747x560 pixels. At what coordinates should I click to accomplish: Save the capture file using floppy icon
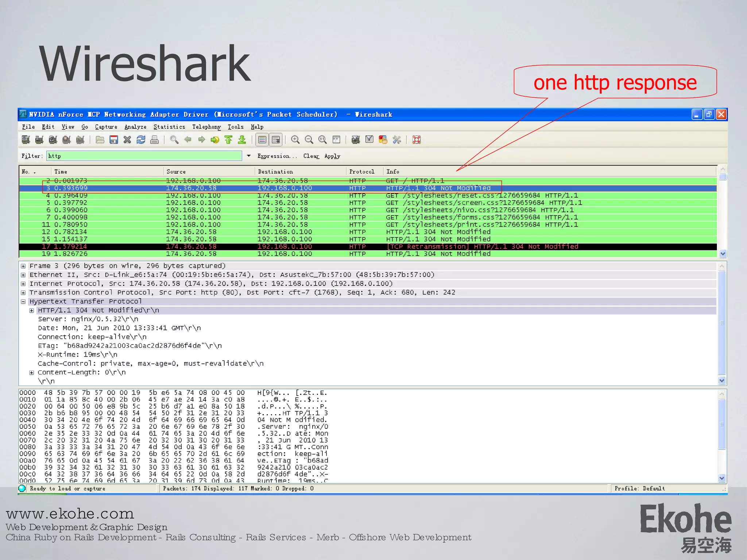tap(114, 140)
